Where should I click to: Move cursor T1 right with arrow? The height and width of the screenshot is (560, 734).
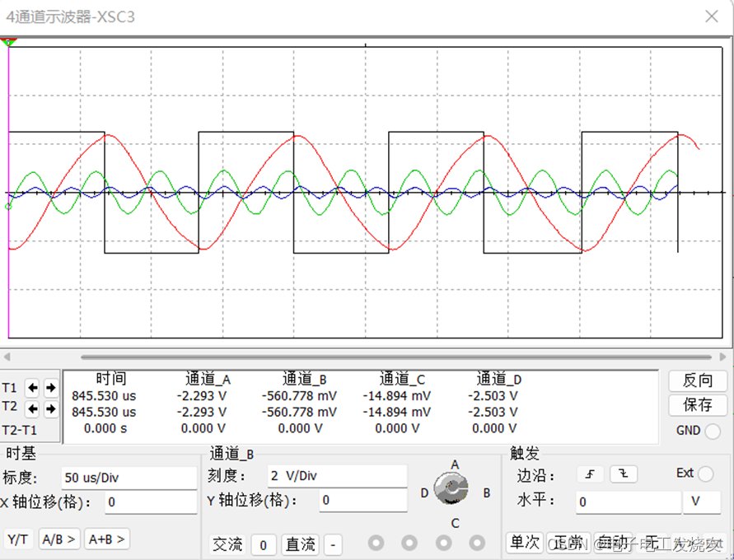50,387
